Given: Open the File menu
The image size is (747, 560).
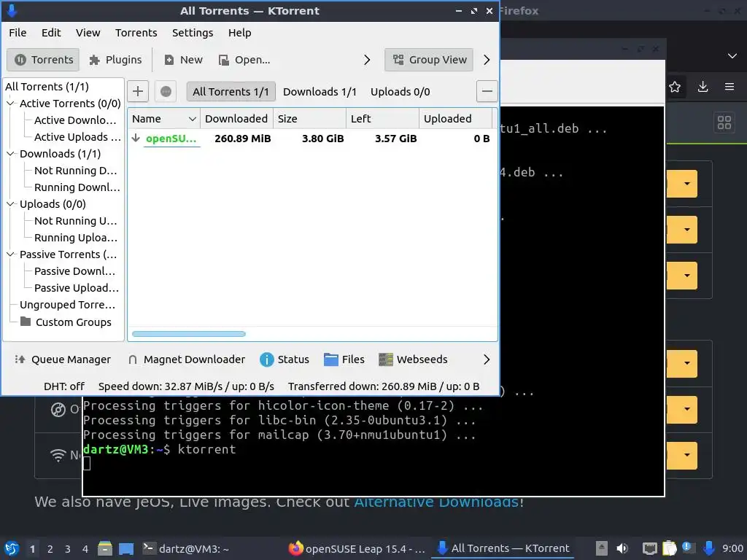Looking at the screenshot, I should (18, 32).
